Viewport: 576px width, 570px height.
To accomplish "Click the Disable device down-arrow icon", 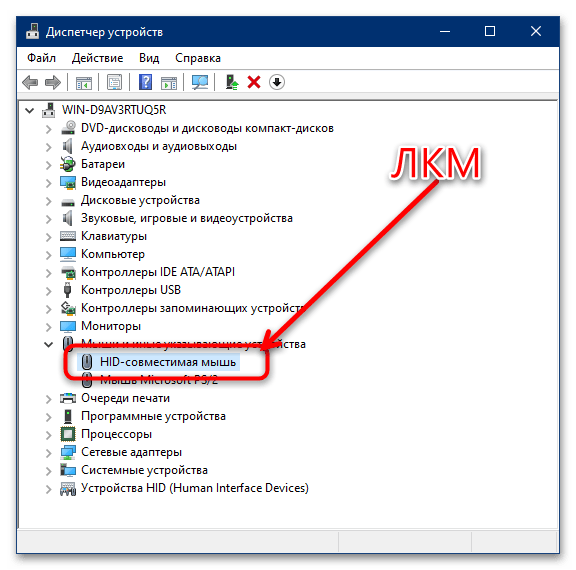I will click(277, 82).
